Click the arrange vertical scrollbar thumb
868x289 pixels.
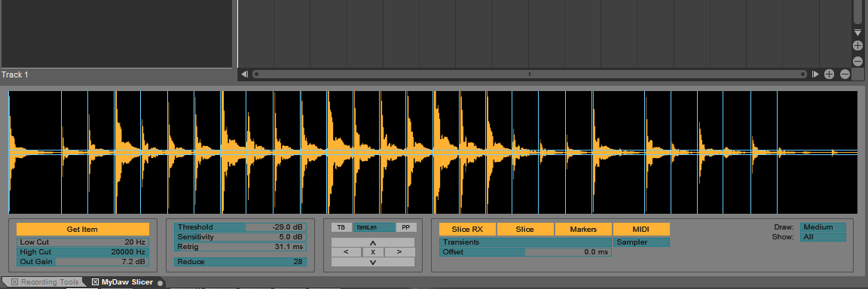[x=857, y=11]
